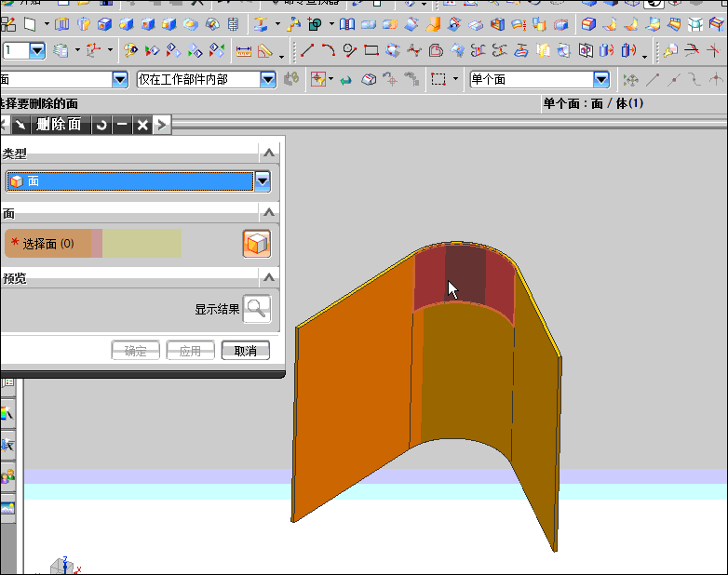
Task: Open the work layer number dropdown
Action: [37, 50]
